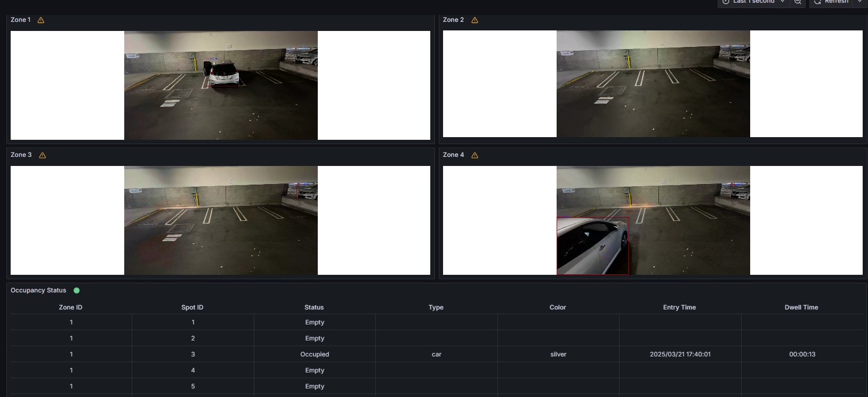This screenshot has width=868, height=397.
Task: Click the Entry Time column header
Action: pyautogui.click(x=679, y=307)
